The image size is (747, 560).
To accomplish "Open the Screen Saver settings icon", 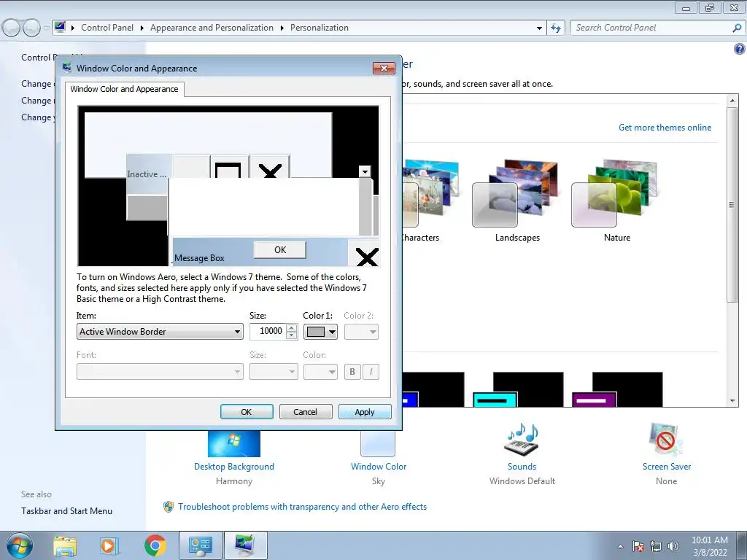I will [x=666, y=439].
